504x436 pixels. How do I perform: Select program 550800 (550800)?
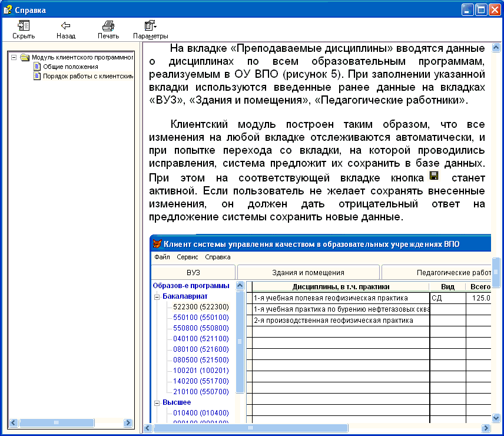201,328
